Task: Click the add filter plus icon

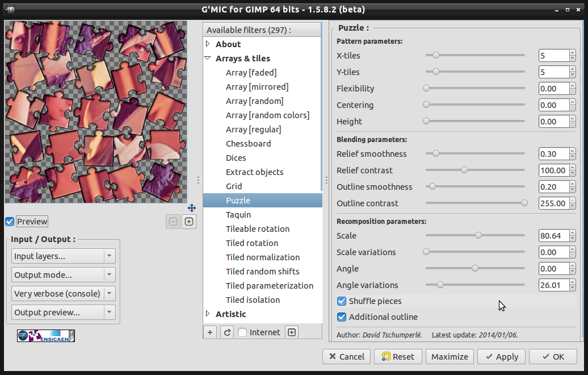Action: click(210, 332)
